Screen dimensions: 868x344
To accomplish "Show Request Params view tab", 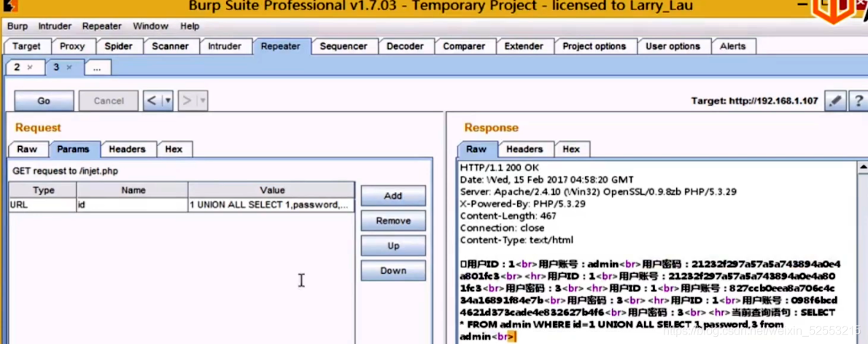I will coord(73,149).
